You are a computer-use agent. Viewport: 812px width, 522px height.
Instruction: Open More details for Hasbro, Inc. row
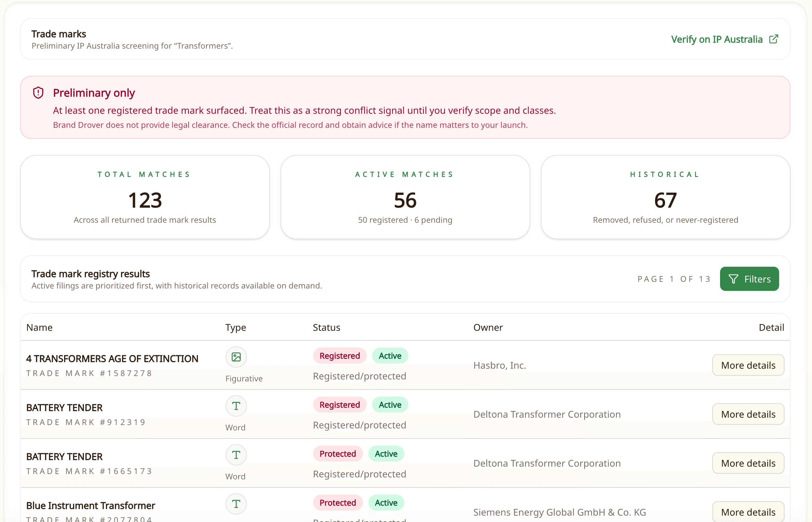[x=748, y=365]
